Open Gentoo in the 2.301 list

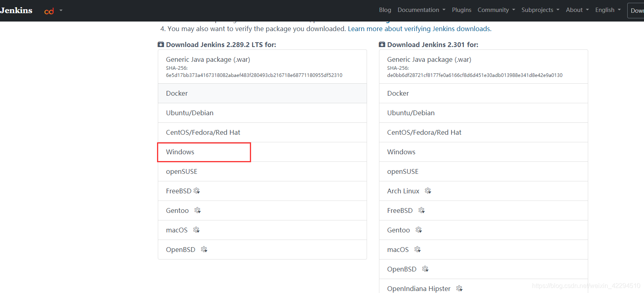(483, 230)
